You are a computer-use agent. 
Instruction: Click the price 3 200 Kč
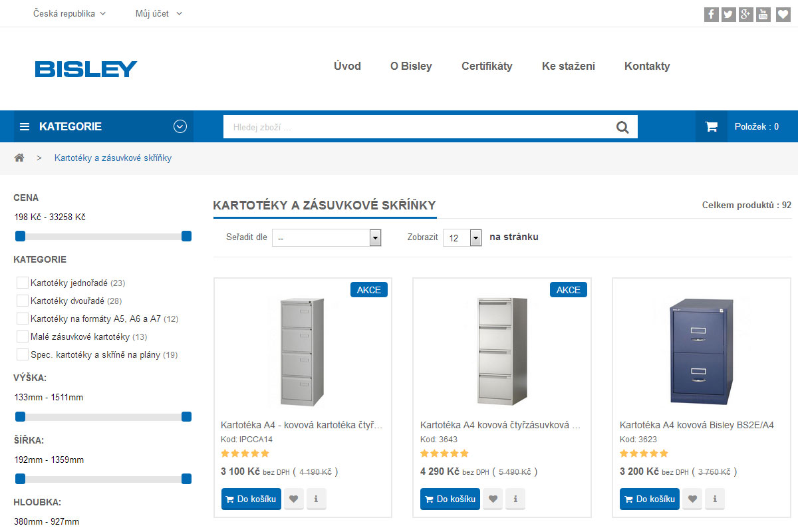click(x=639, y=471)
